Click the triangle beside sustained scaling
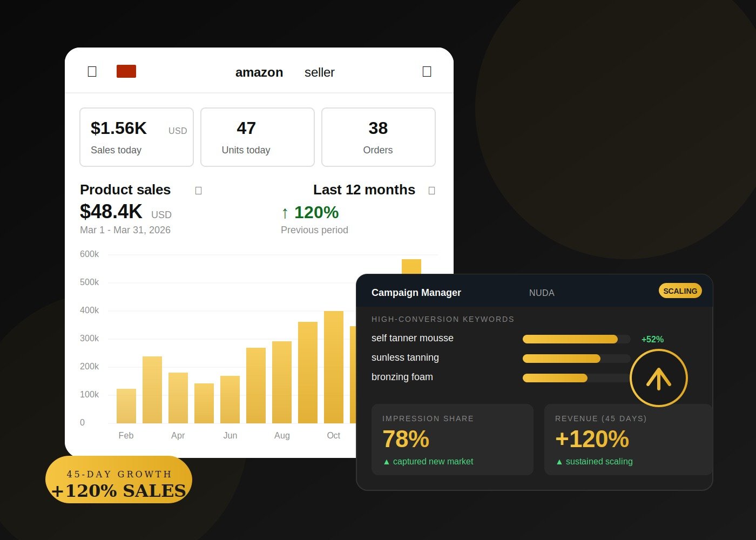Image resolution: width=756 pixels, height=540 pixels. (x=559, y=462)
